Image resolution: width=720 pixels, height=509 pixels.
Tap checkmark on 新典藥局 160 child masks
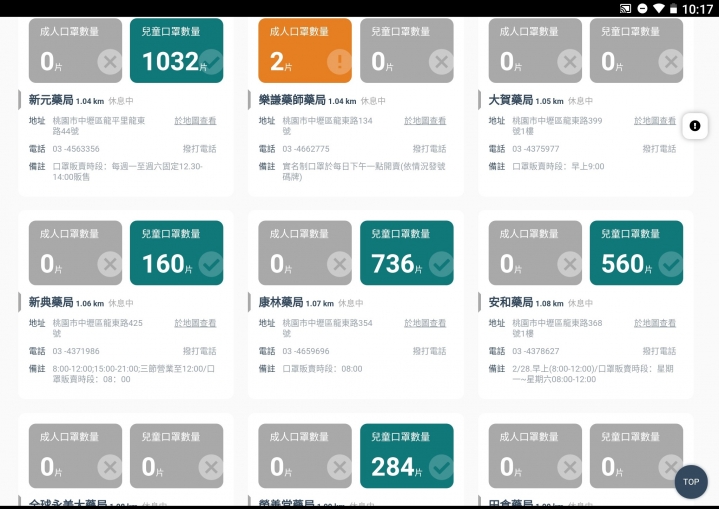211,264
